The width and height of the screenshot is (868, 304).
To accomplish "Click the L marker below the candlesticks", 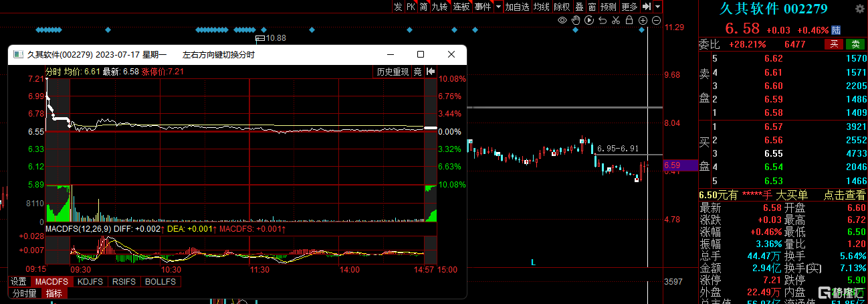I will click(x=533, y=262).
